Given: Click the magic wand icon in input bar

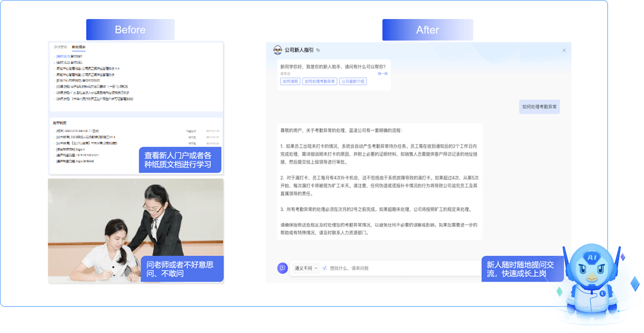Looking at the screenshot, I should [324, 268].
